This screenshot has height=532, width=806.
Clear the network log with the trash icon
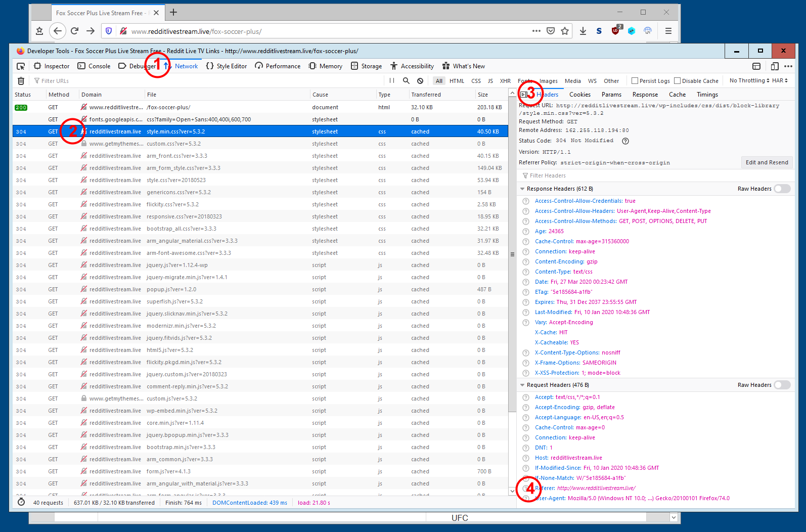(x=21, y=81)
